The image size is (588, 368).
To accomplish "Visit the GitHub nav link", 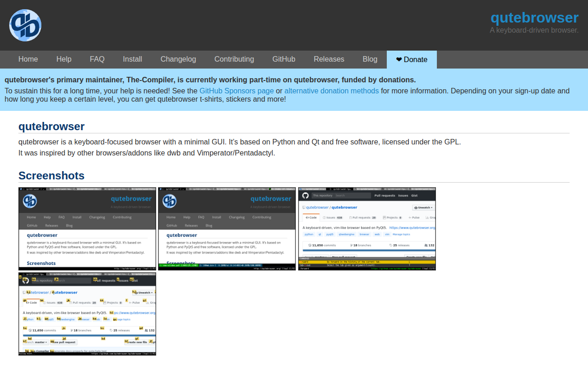I will pyautogui.click(x=284, y=59).
